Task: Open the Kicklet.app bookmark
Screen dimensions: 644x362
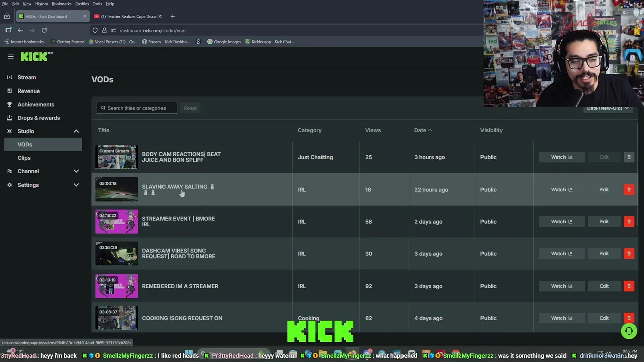Action: tap(269, 42)
